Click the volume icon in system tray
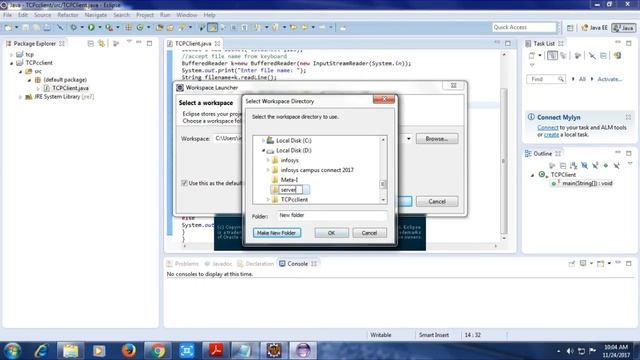Viewport: 640px width, 360px height. (x=570, y=351)
